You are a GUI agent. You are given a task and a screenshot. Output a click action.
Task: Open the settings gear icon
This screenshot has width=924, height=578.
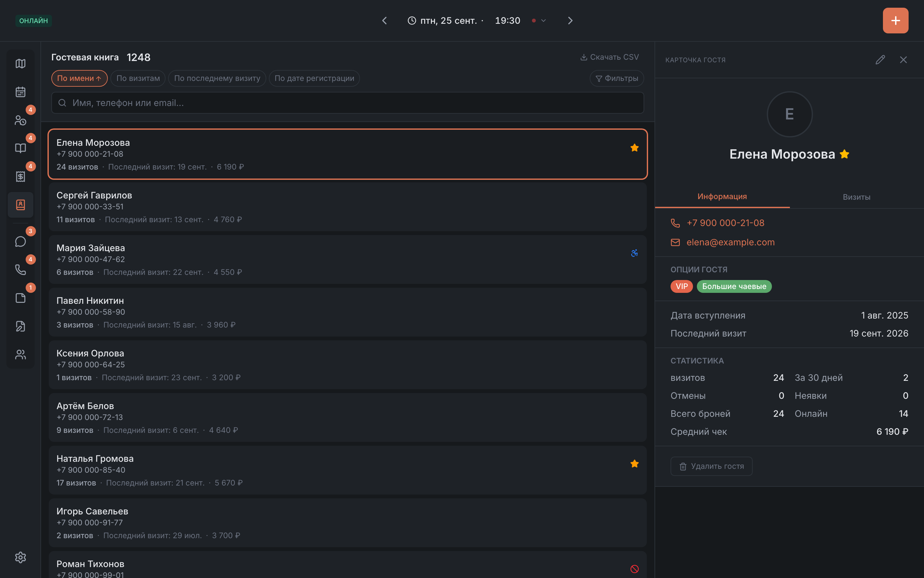tap(21, 557)
